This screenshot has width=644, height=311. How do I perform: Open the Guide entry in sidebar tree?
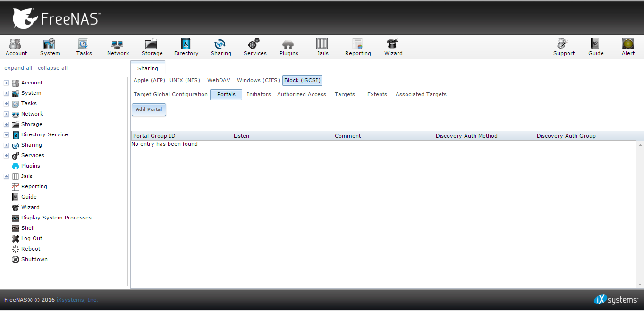[29, 197]
